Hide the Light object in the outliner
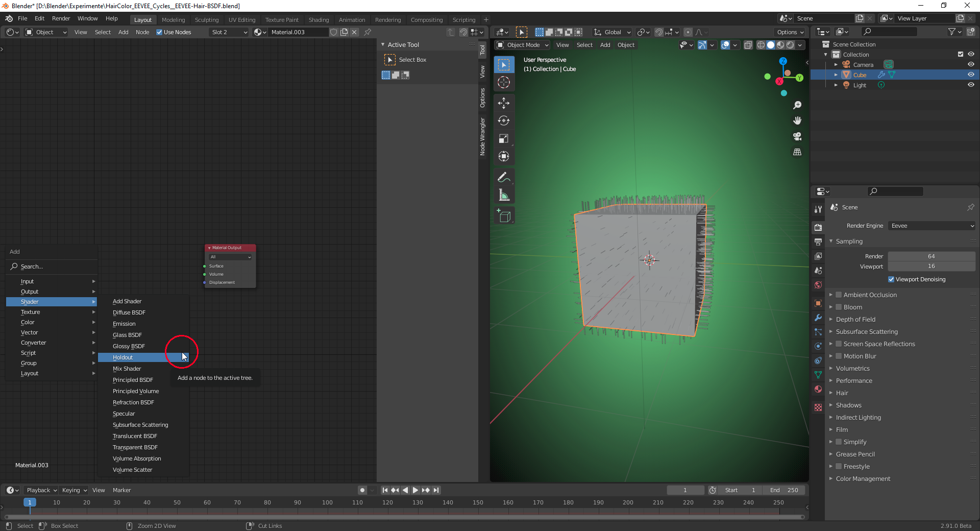 (971, 85)
